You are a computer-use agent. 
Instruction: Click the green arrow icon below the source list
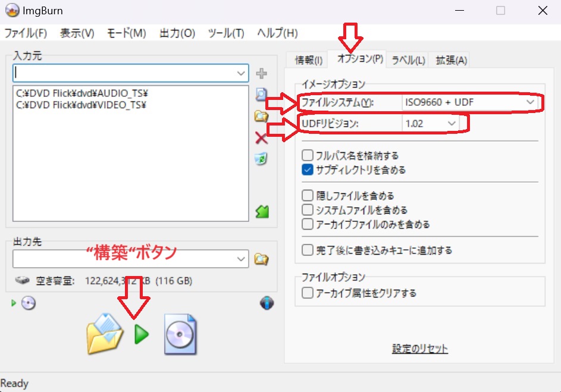tap(262, 212)
